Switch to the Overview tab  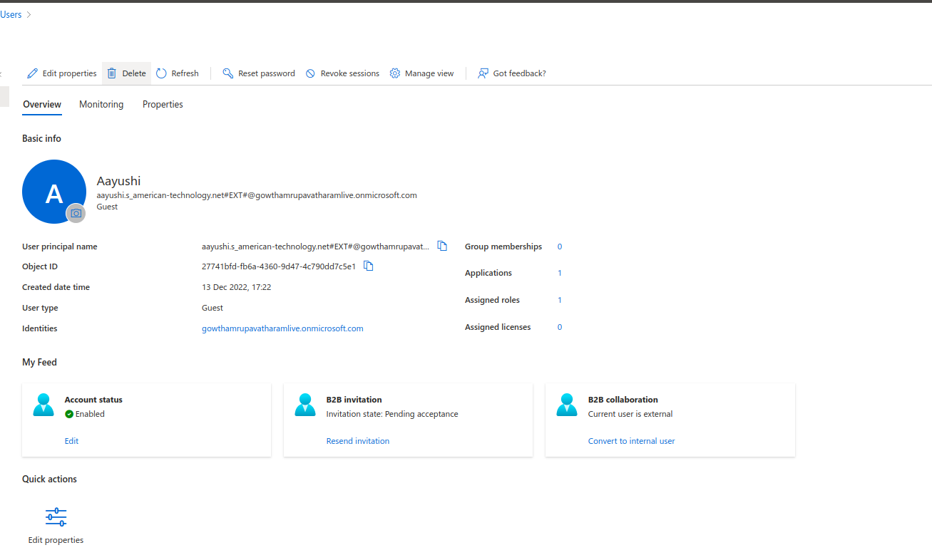pos(42,105)
